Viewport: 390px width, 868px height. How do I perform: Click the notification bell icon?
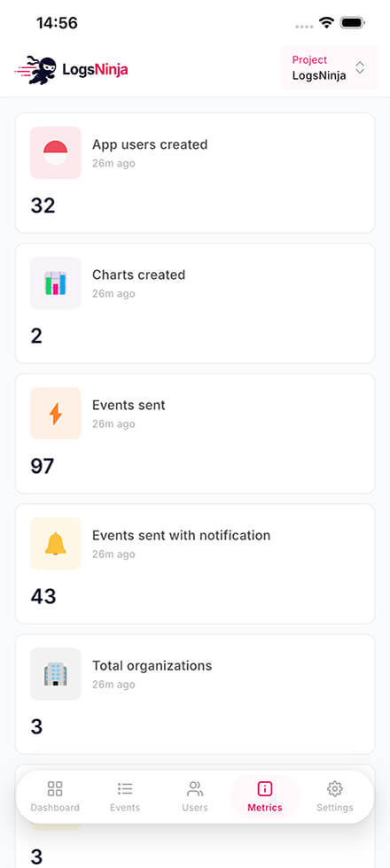click(55, 544)
